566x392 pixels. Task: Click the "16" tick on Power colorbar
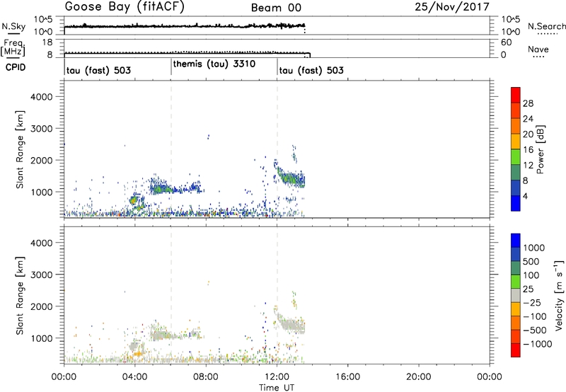[x=528, y=150]
